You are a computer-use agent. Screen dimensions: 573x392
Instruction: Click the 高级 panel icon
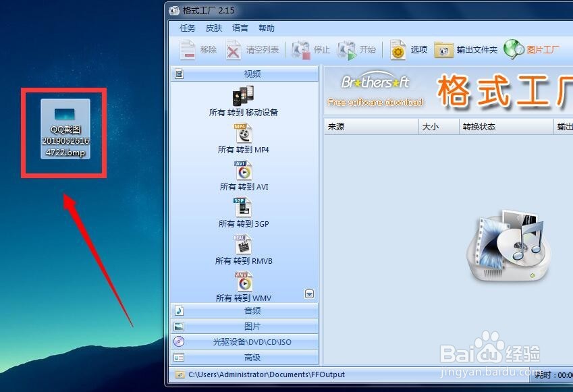pos(179,358)
